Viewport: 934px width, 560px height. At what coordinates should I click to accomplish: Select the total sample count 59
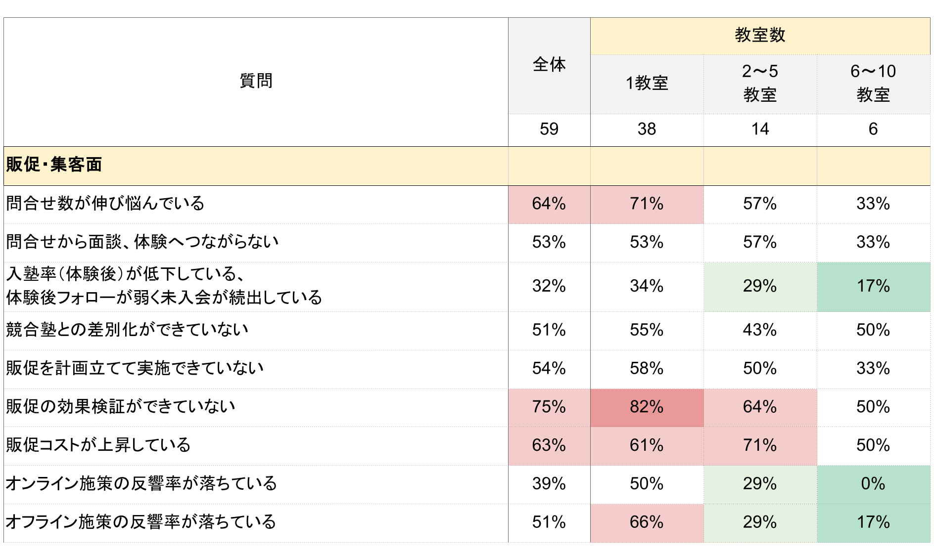tap(549, 129)
